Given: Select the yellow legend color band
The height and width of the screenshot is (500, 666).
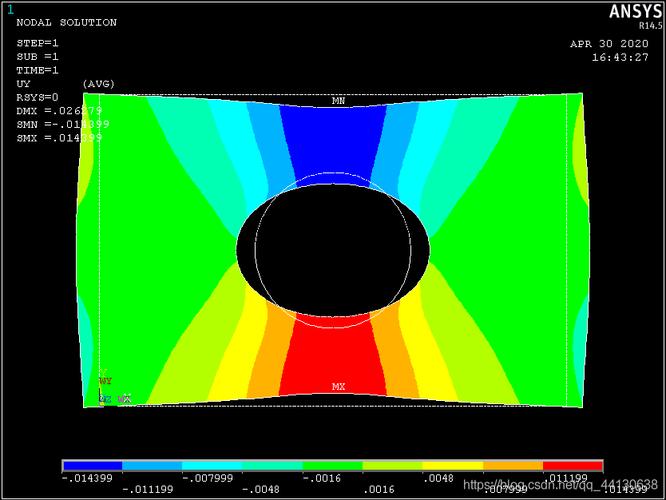Looking at the screenshot, I should pyautogui.click(x=453, y=466).
